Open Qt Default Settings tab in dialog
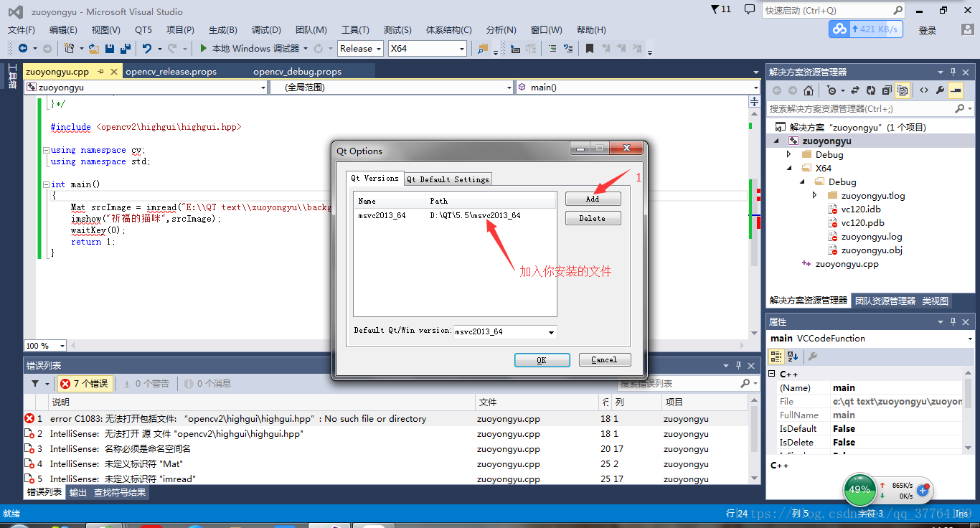Image resolution: width=980 pixels, height=528 pixels. point(448,179)
